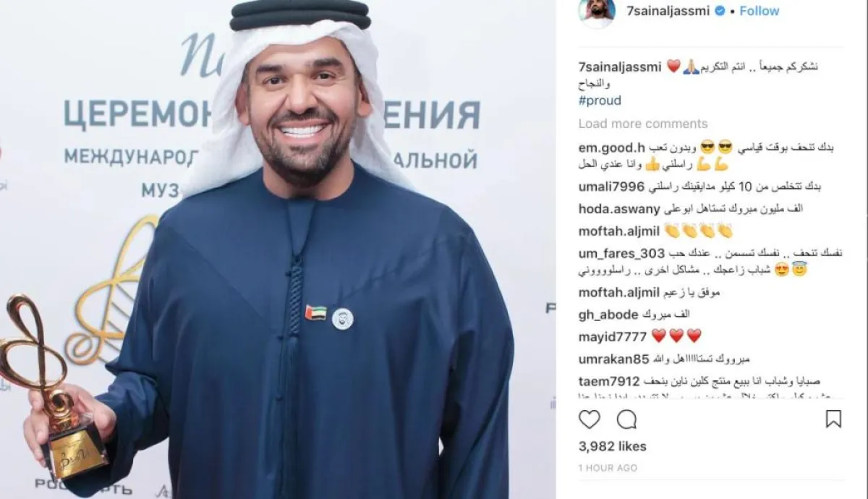868x499 pixels.
Task: Click the blue verified badge
Action: click(720, 11)
